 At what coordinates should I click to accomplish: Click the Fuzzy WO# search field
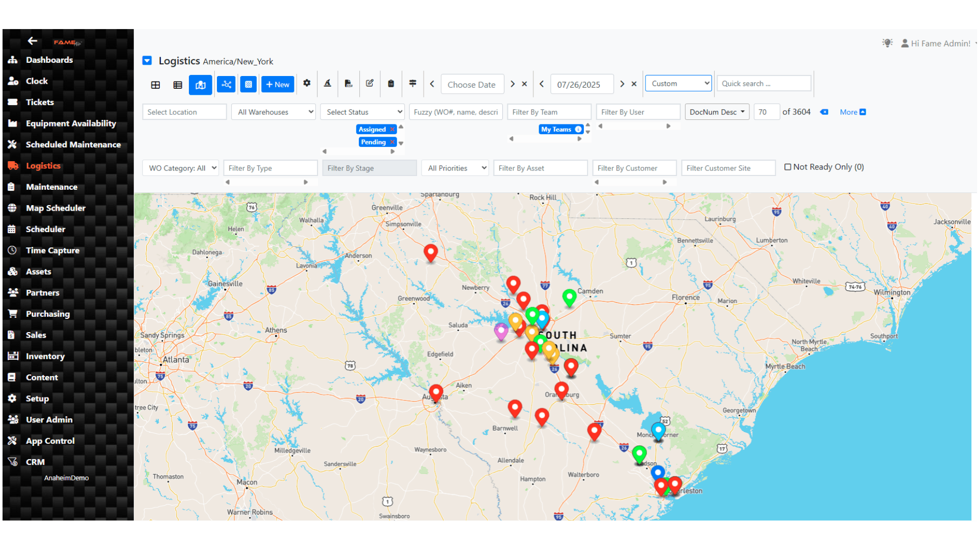(456, 112)
